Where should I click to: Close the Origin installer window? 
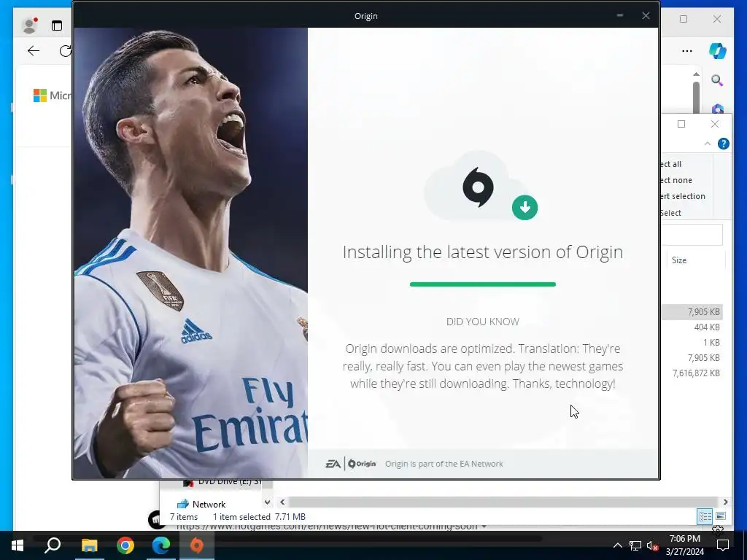pyautogui.click(x=646, y=16)
